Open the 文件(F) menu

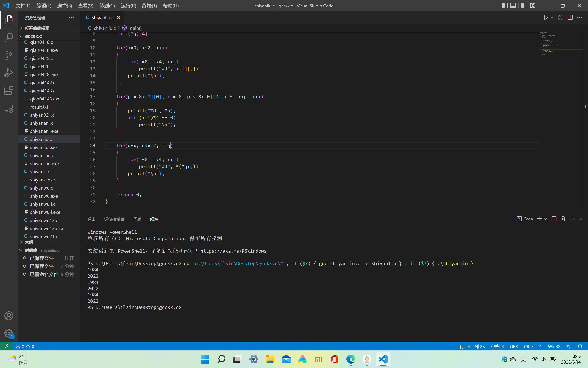23,6
